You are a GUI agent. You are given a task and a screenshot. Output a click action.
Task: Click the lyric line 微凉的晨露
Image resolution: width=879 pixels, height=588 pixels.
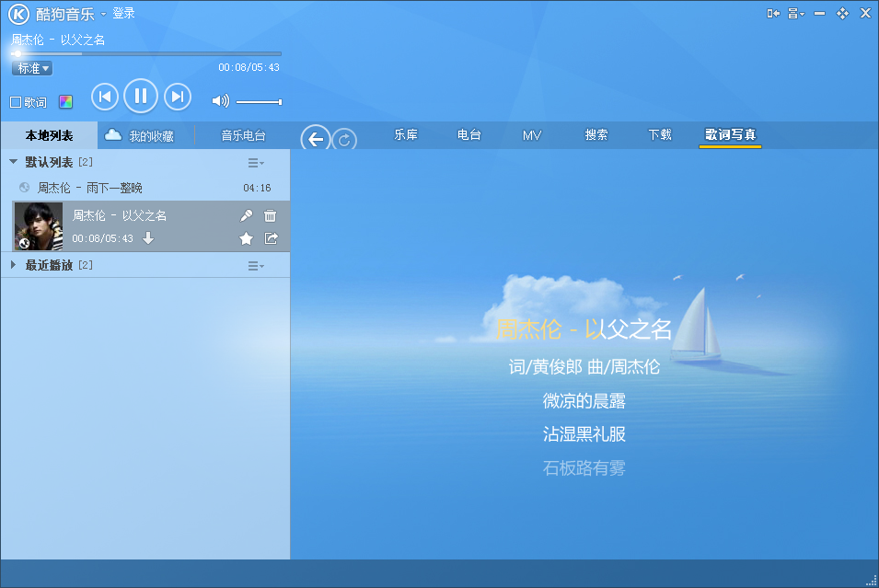[584, 401]
